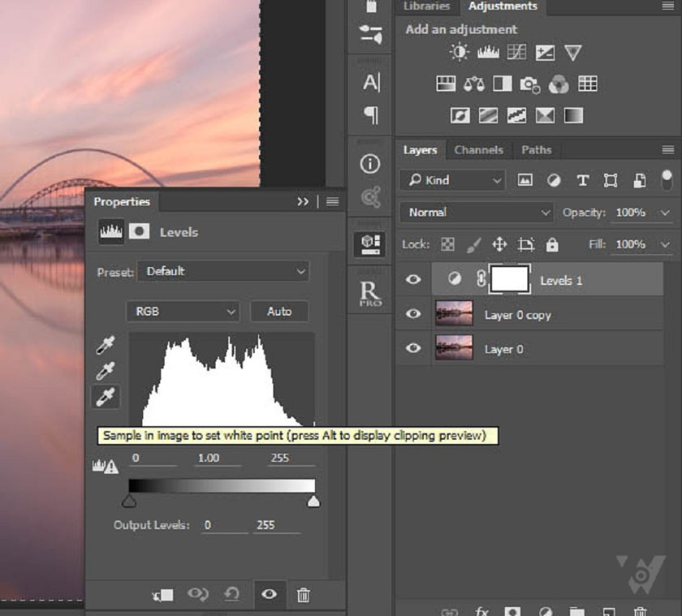Add a Photo Filter adjustment
Screen dimensions: 682x616
530,84
